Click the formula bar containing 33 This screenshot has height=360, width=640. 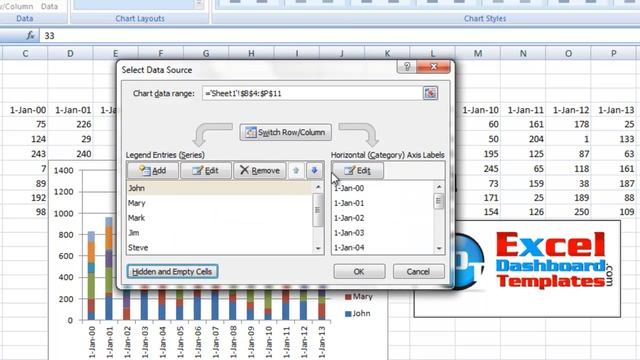pos(339,36)
